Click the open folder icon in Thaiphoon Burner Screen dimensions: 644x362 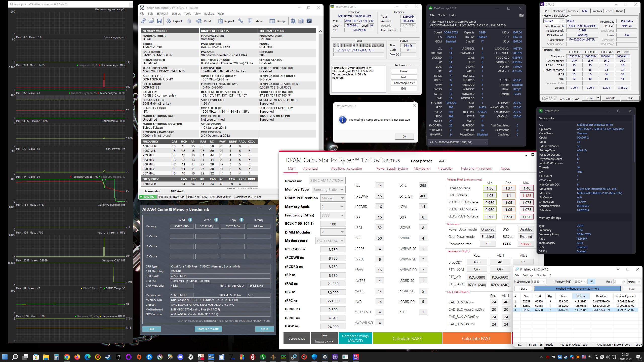coord(151,21)
